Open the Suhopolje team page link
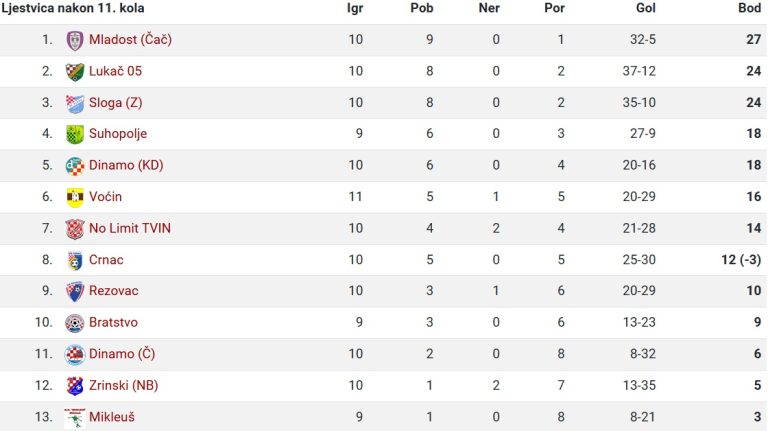768x431 pixels. (118, 134)
